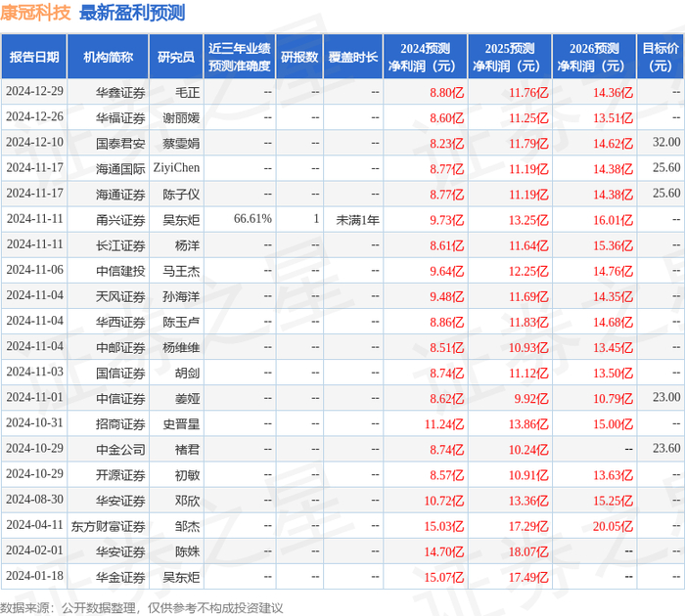Click the date 2024-12-29
This screenshot has height=616, width=685.
point(34,91)
